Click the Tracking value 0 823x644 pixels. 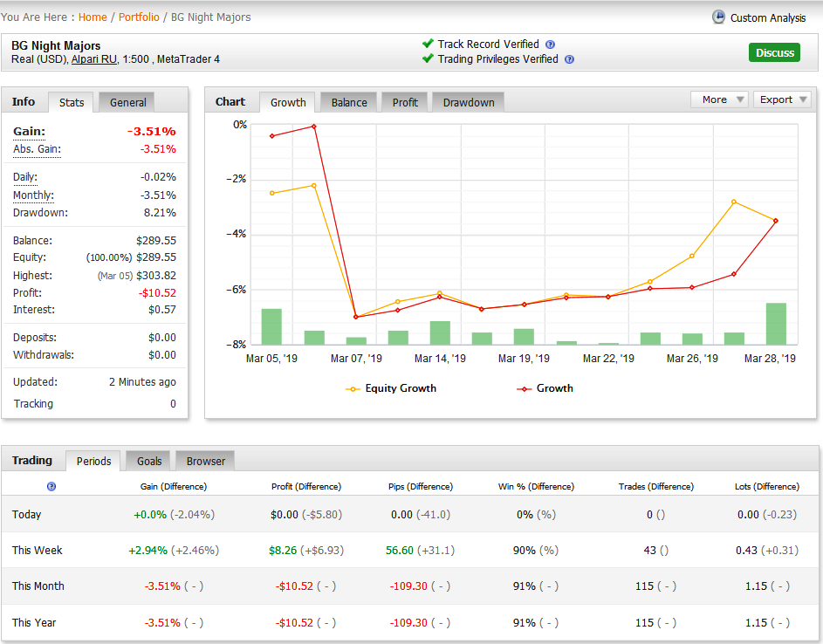173,404
